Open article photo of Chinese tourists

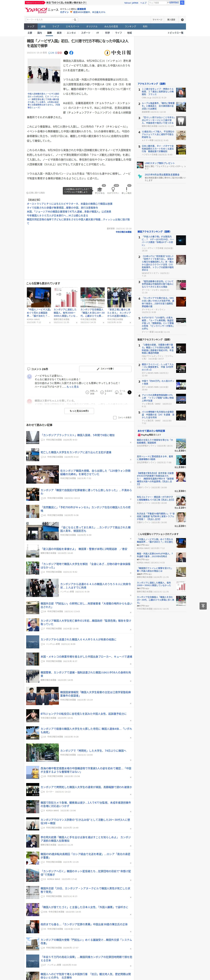pos(44,75)
